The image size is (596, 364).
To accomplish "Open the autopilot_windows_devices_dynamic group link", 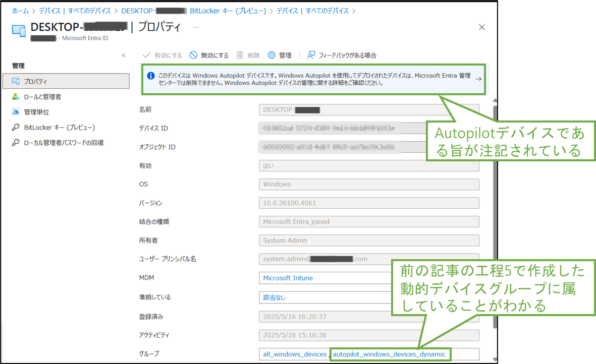I will click(x=389, y=354).
